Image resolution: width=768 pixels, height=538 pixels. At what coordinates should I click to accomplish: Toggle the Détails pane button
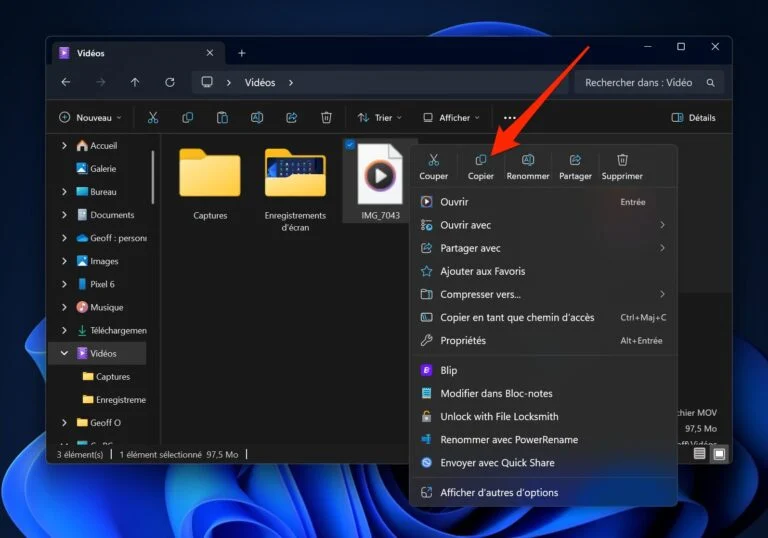pos(693,118)
